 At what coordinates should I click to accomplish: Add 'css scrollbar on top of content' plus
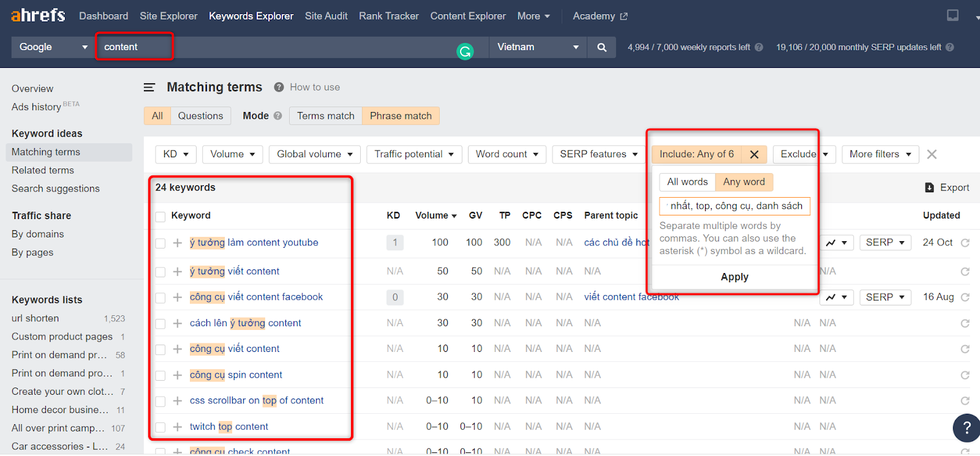click(x=178, y=401)
